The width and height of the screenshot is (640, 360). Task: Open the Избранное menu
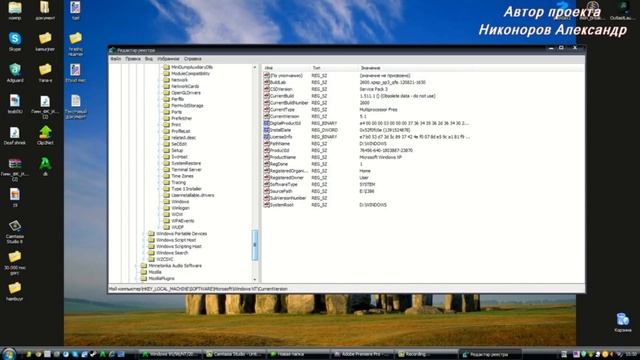point(168,59)
